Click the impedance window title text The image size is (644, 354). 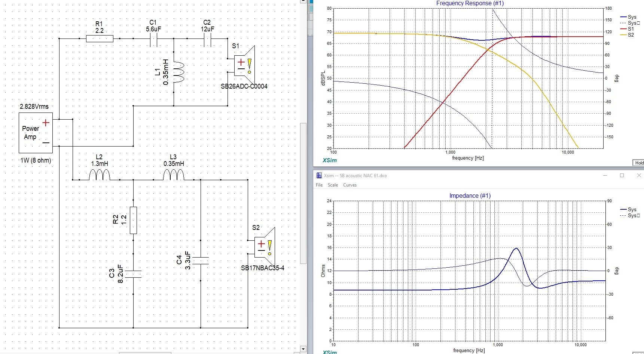(355, 175)
